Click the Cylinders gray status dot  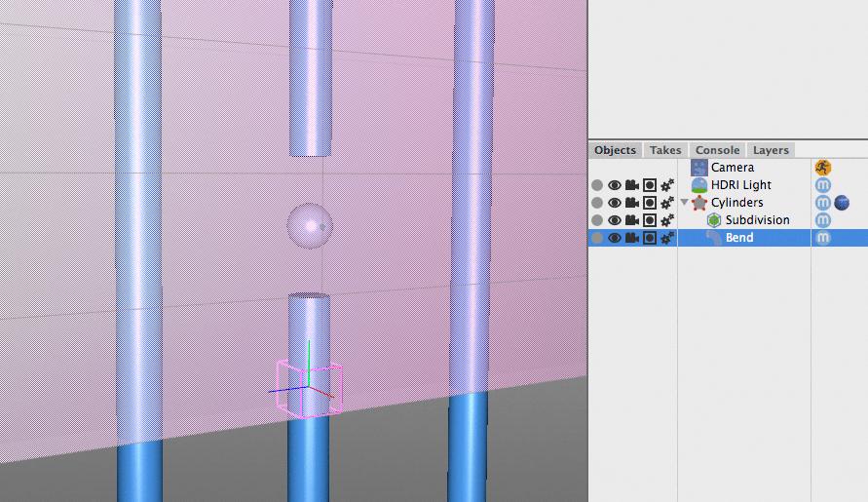pos(597,203)
